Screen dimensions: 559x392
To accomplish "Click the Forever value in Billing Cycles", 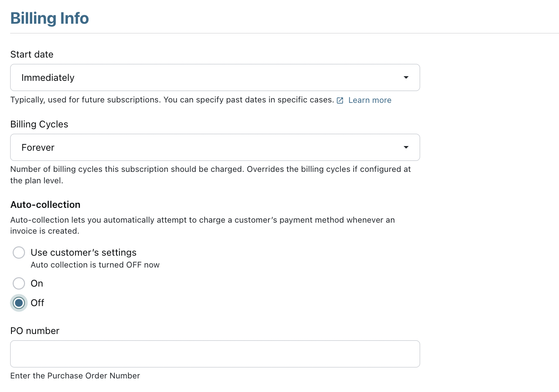I will coord(38,147).
